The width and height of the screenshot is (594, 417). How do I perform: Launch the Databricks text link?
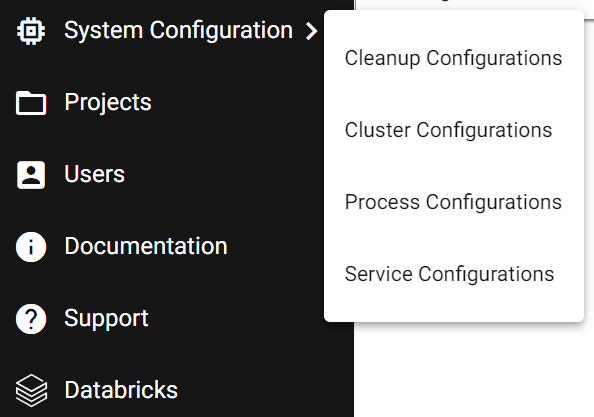(x=121, y=390)
